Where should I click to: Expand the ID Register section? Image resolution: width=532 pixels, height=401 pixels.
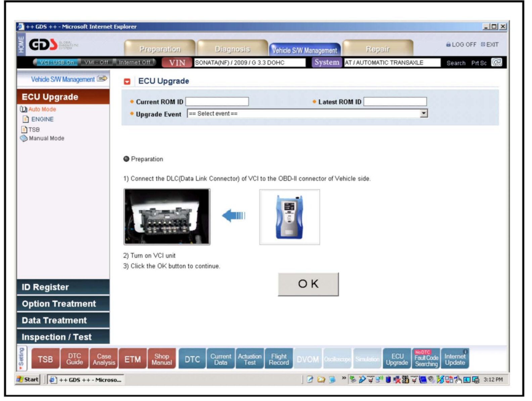point(63,287)
